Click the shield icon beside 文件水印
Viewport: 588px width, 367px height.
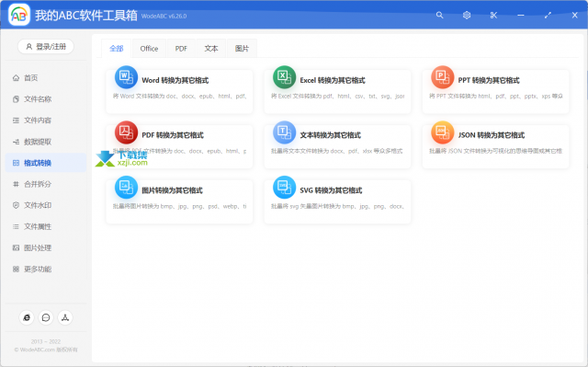(x=16, y=205)
